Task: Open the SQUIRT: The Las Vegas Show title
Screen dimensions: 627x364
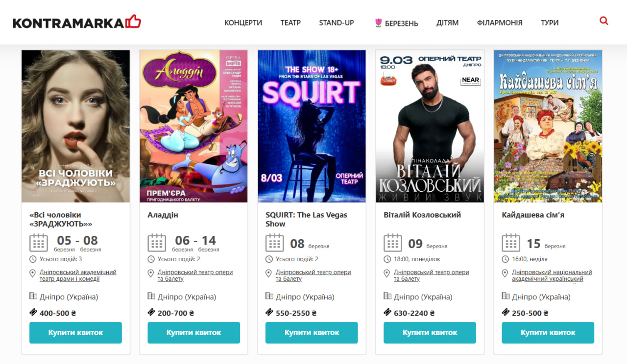Action: pyautogui.click(x=307, y=219)
